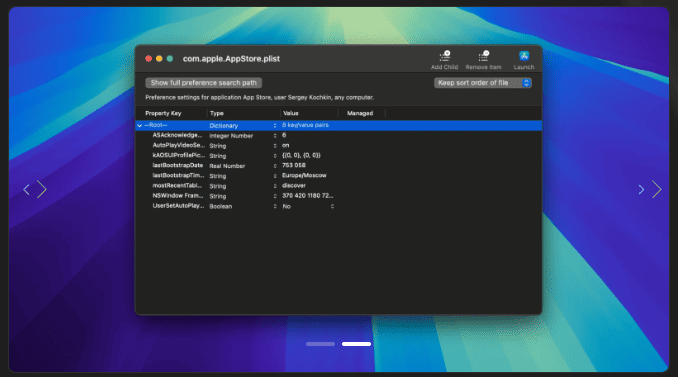Select the mostRecentTabl… property key
The image size is (678, 377).
tap(177, 185)
